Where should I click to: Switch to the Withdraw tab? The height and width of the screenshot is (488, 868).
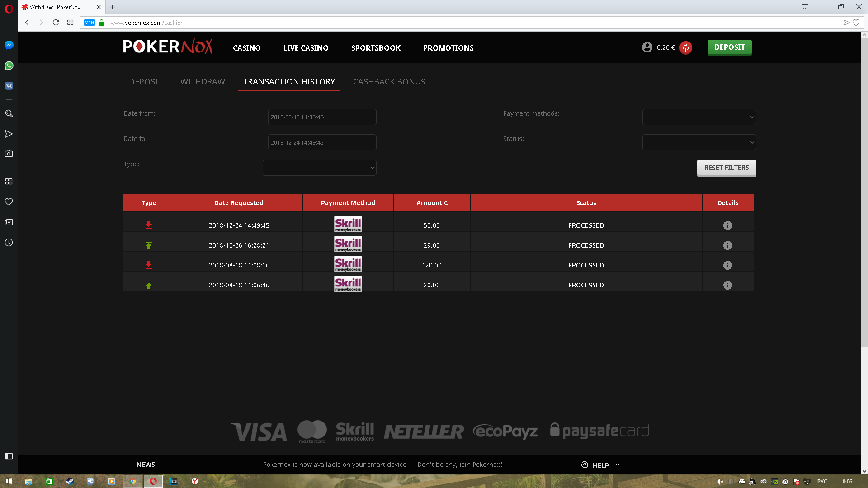pos(203,82)
